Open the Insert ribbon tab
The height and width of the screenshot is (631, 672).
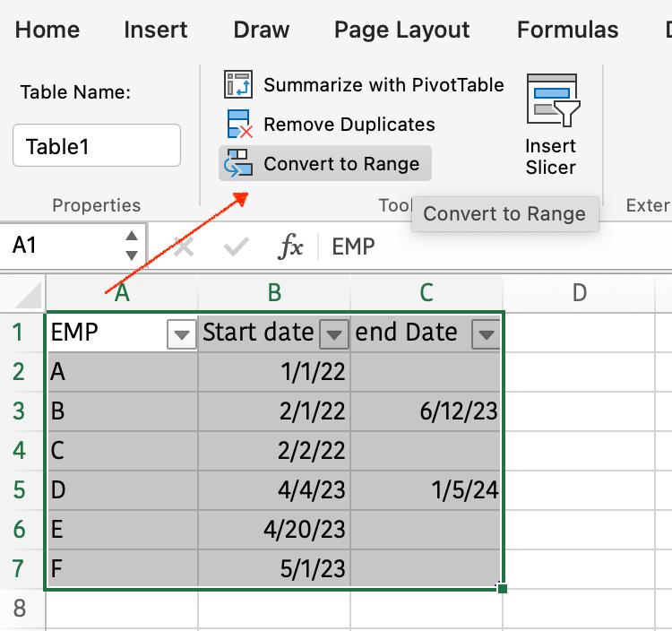click(x=156, y=30)
